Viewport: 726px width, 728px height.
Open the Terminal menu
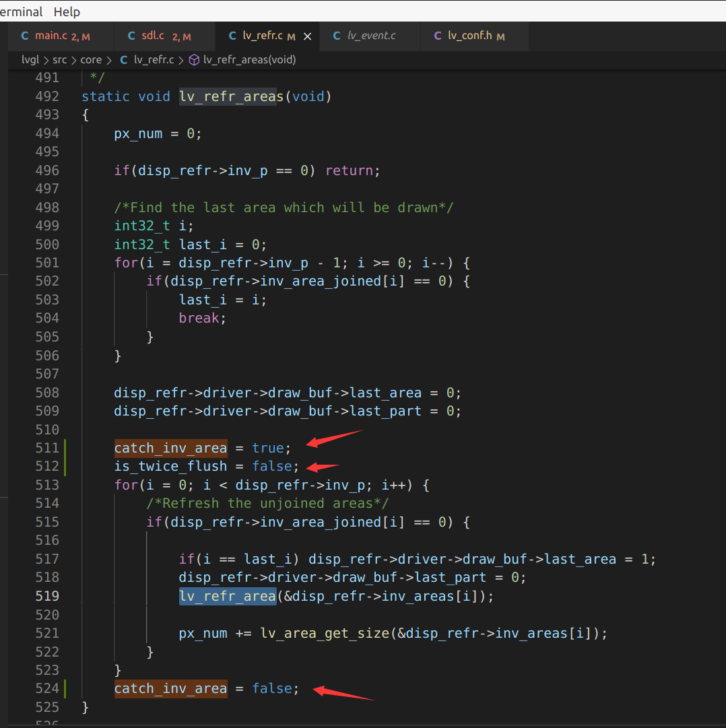coord(20,11)
